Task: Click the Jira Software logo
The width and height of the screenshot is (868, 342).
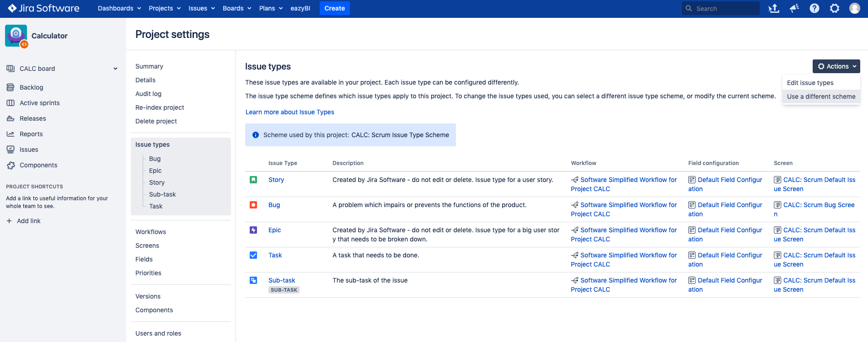Action: click(x=43, y=8)
